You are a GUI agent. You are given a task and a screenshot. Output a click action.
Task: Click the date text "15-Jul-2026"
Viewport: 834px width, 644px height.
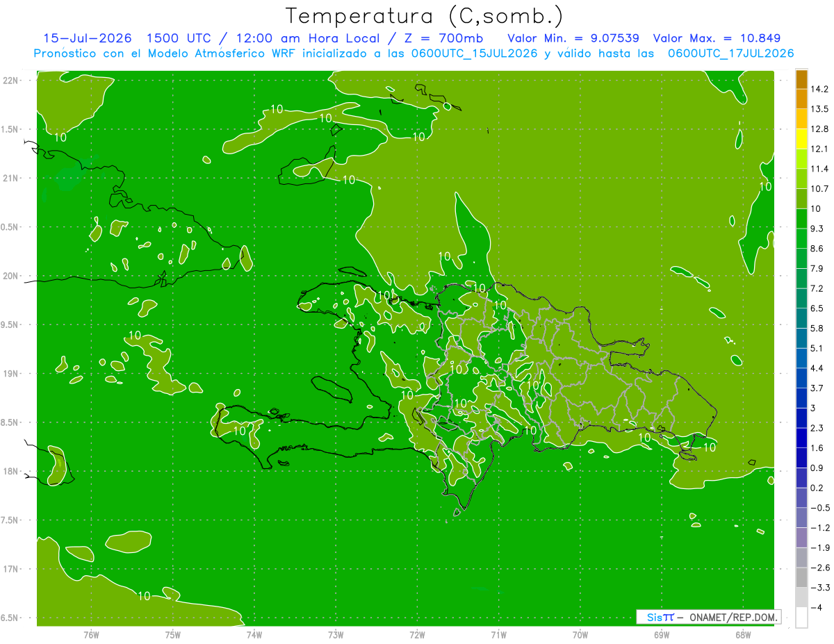pyautogui.click(x=88, y=38)
